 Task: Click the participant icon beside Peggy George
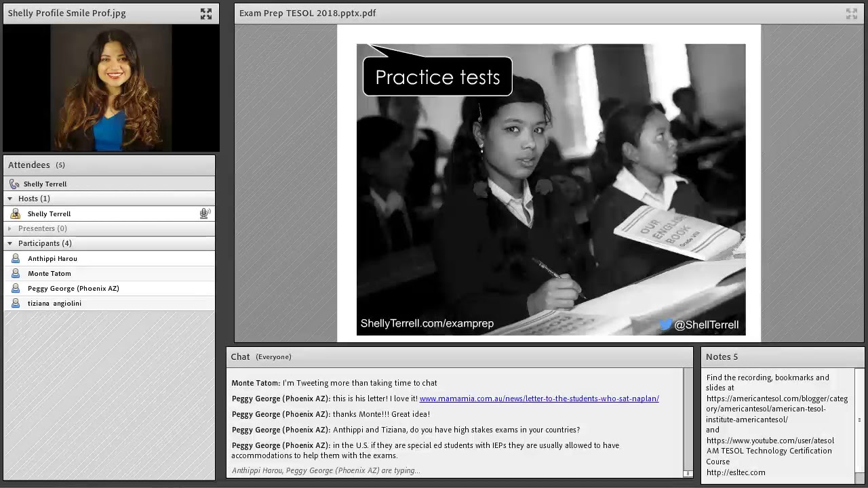[16, 289]
